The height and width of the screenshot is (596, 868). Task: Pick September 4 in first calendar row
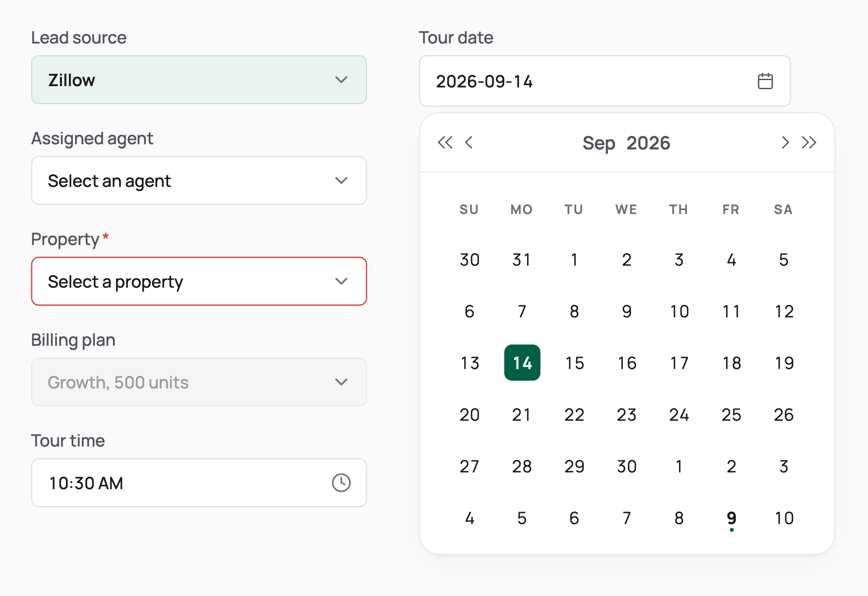point(731,259)
